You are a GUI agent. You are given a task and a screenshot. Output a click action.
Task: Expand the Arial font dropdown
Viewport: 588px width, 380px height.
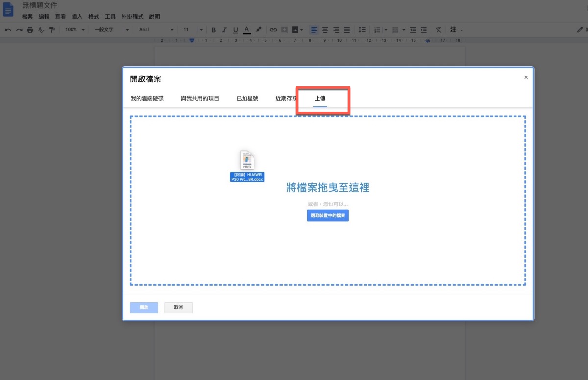[156, 30]
